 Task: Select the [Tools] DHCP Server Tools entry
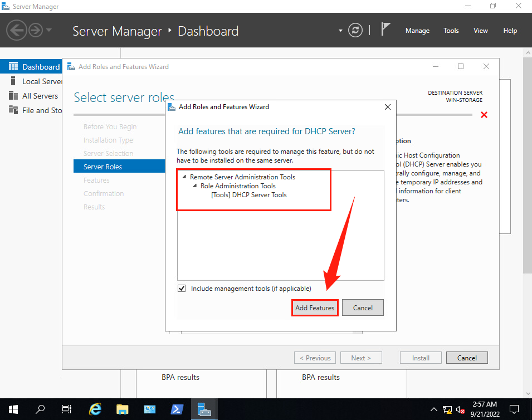[248, 195]
